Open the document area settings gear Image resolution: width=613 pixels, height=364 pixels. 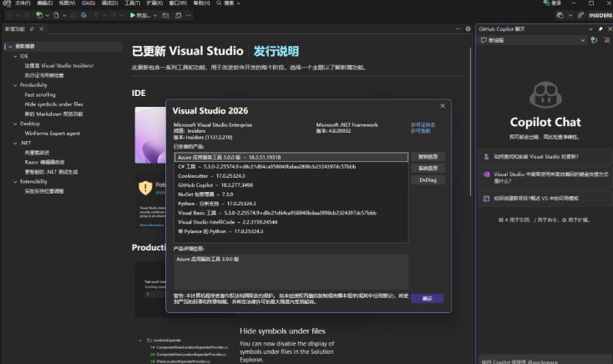[468, 29]
